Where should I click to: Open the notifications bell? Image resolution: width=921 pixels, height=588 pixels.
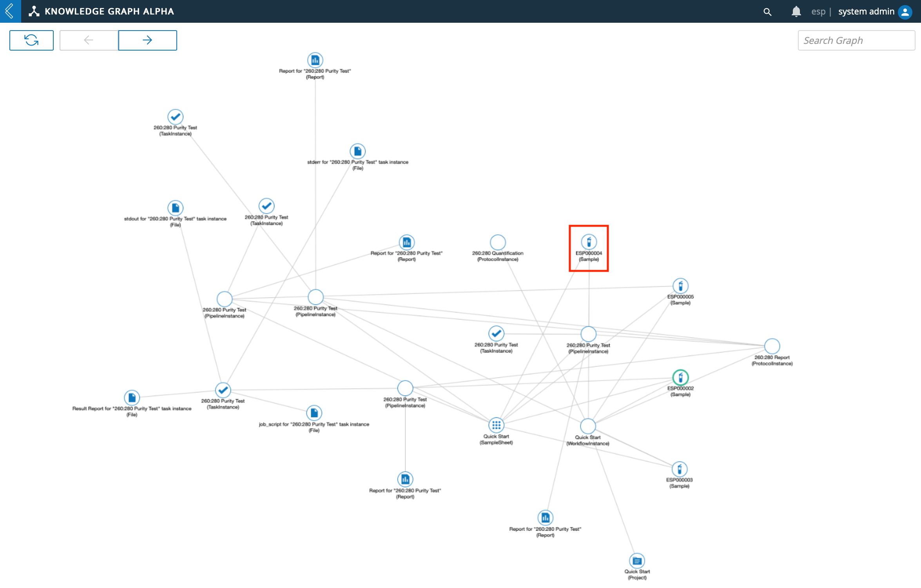(x=796, y=11)
